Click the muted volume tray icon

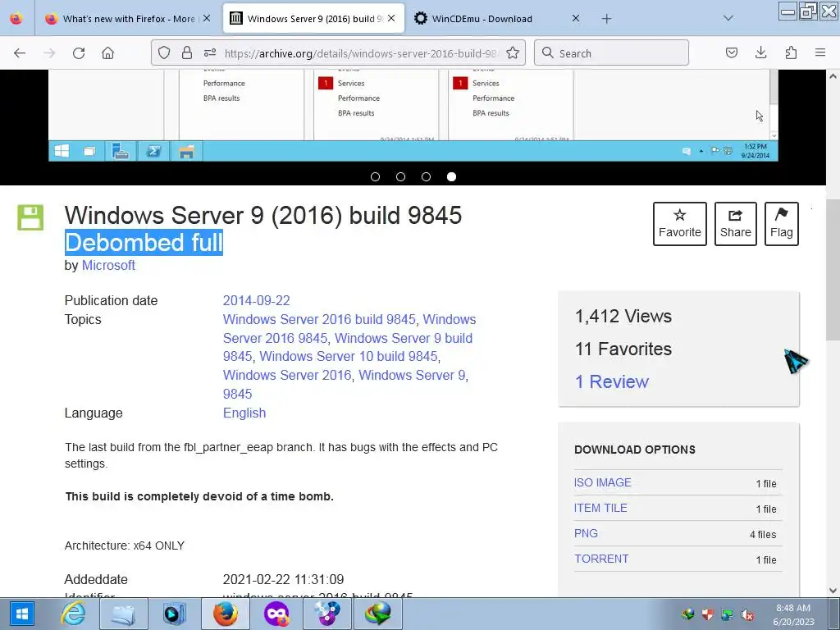747,615
